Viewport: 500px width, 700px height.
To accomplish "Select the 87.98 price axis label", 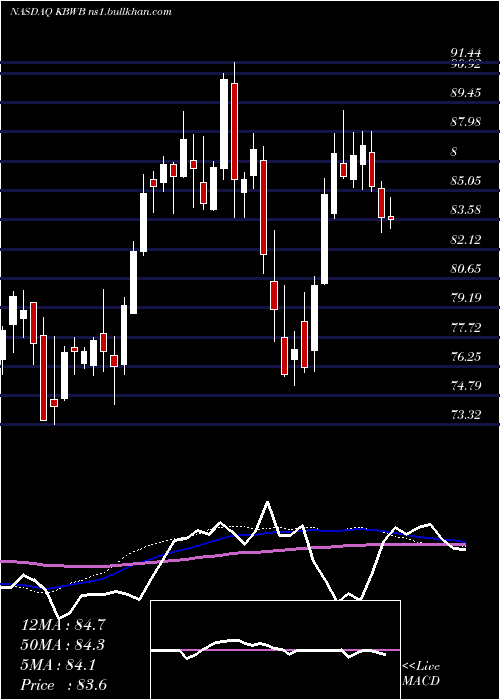I will pos(466,122).
